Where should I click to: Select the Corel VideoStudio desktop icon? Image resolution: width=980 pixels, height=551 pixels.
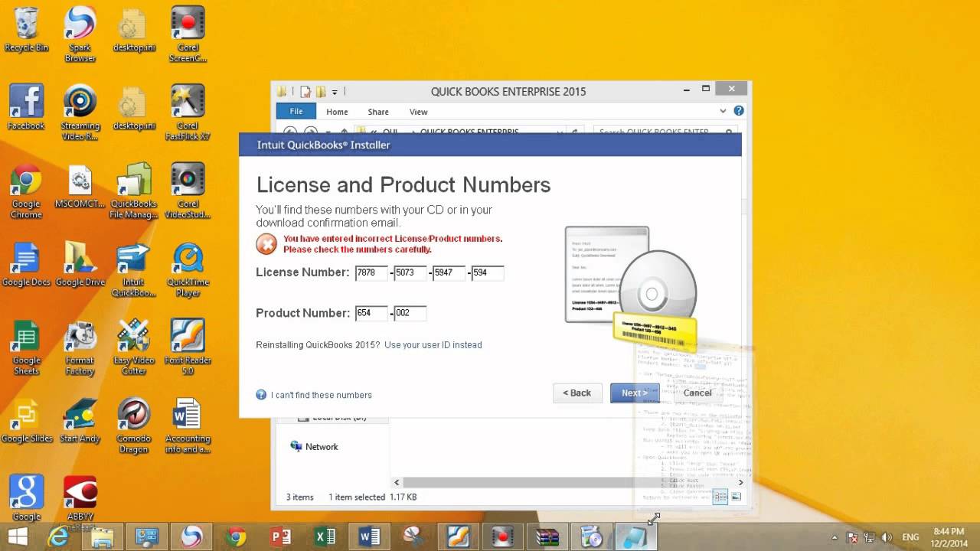(x=188, y=191)
